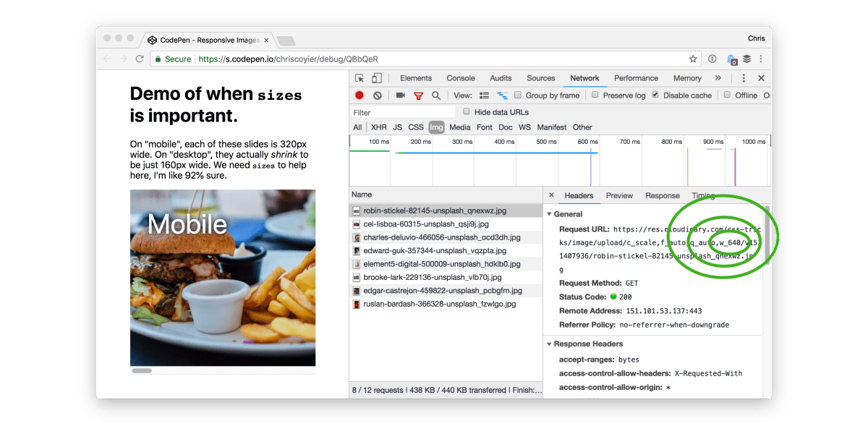Toggle the red filter funnel icon
The height and width of the screenshot is (434, 868).
tap(418, 95)
